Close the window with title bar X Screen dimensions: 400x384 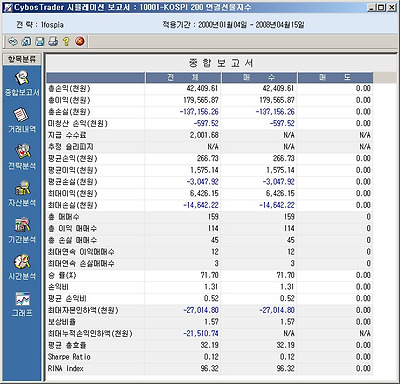tap(392, 7)
